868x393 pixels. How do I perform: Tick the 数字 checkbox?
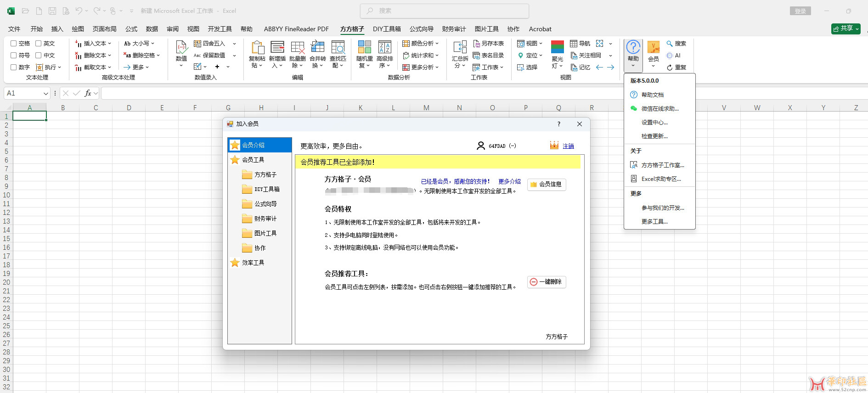coord(13,67)
